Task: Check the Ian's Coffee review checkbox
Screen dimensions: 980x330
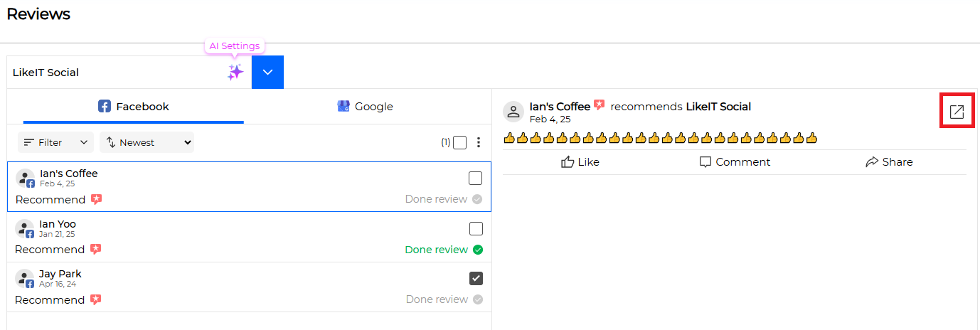Action: click(476, 178)
